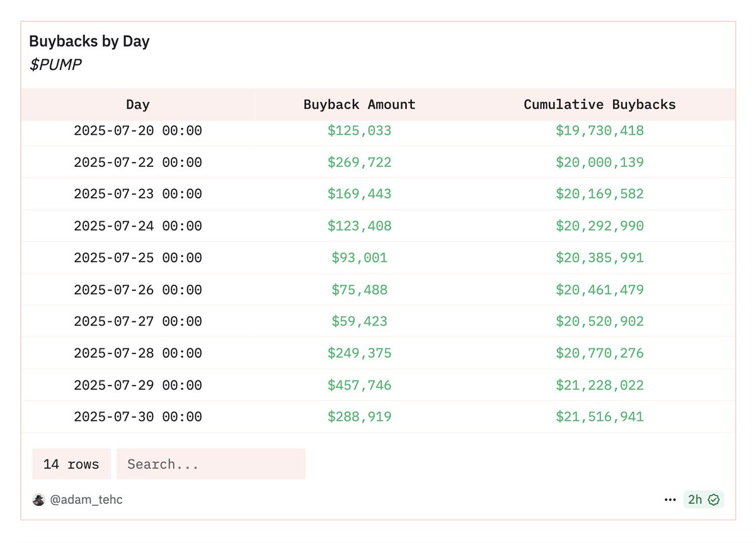
Task: Click the $59,423 buyback amount cell
Action: [359, 321]
